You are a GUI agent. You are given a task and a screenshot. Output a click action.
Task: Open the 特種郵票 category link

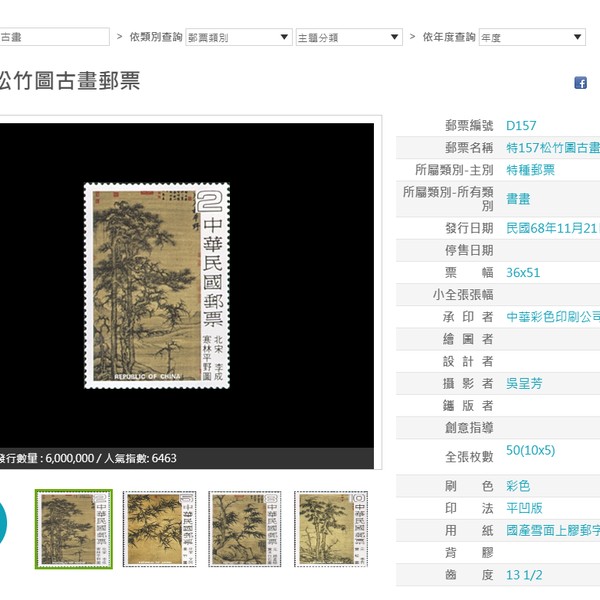pyautogui.click(x=530, y=170)
